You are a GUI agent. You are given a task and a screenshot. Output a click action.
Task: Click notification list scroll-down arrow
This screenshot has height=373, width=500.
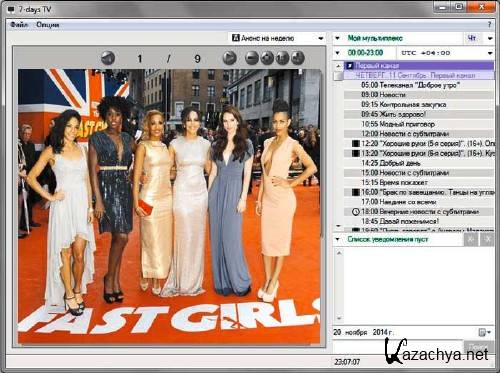point(339,318)
